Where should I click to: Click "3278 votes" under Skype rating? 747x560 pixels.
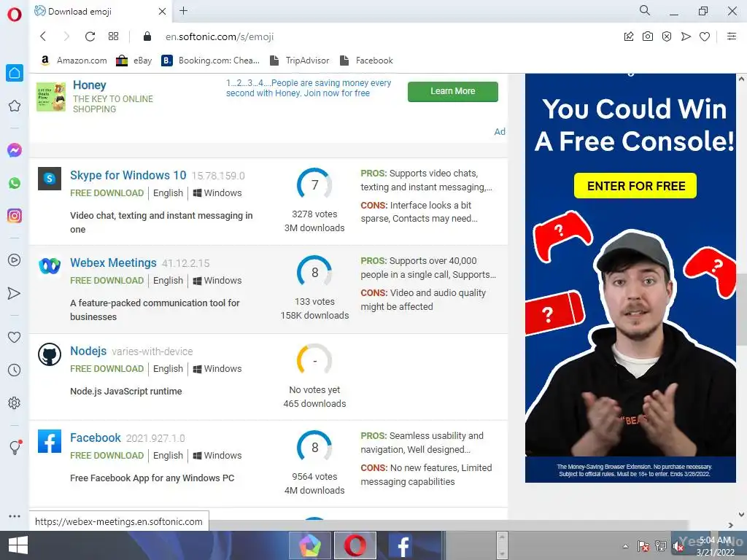tap(314, 214)
